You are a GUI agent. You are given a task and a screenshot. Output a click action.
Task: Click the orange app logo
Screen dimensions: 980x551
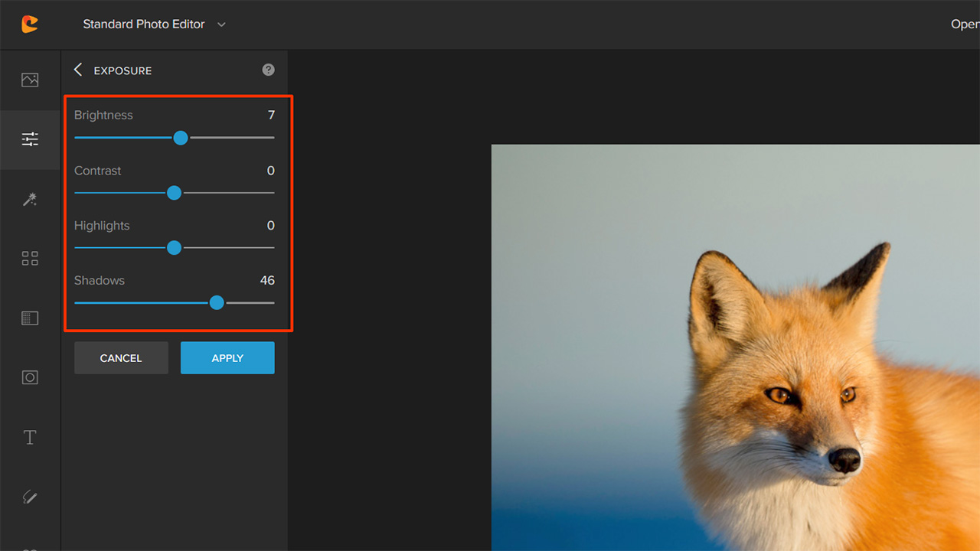point(30,24)
